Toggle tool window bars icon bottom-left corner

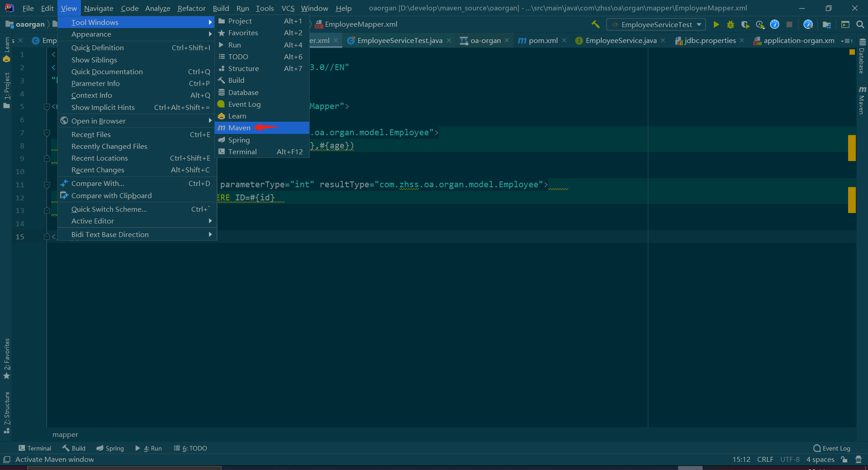6,460
